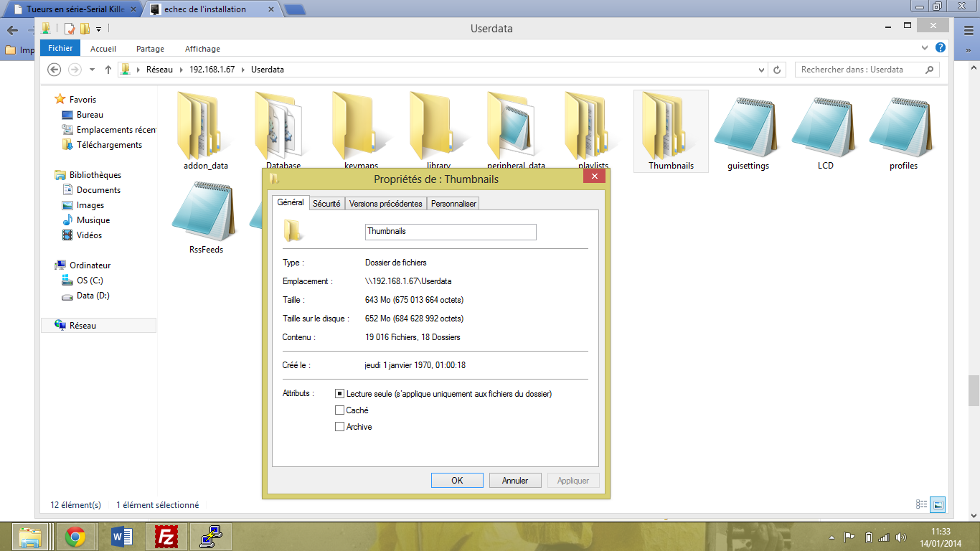Toggle the Lecture seule checkbox
The width and height of the screenshot is (980, 551).
pyautogui.click(x=340, y=394)
